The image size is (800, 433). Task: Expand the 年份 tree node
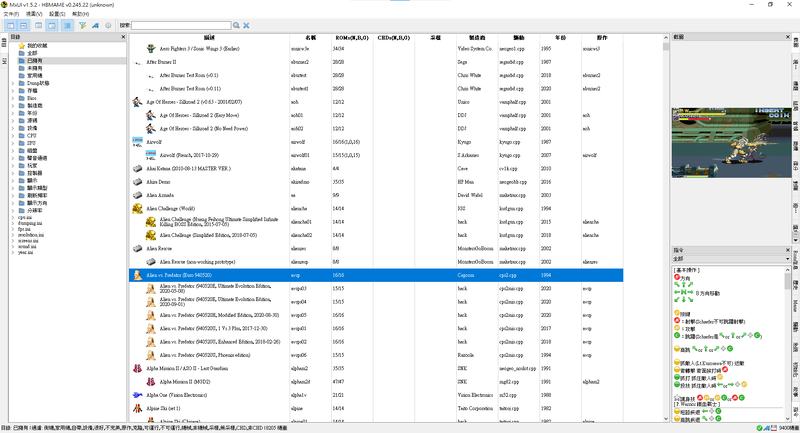[x=13, y=113]
